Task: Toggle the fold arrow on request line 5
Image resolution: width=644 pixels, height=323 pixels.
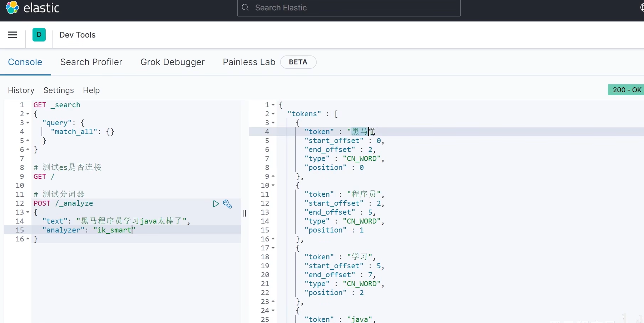Action: (28, 141)
